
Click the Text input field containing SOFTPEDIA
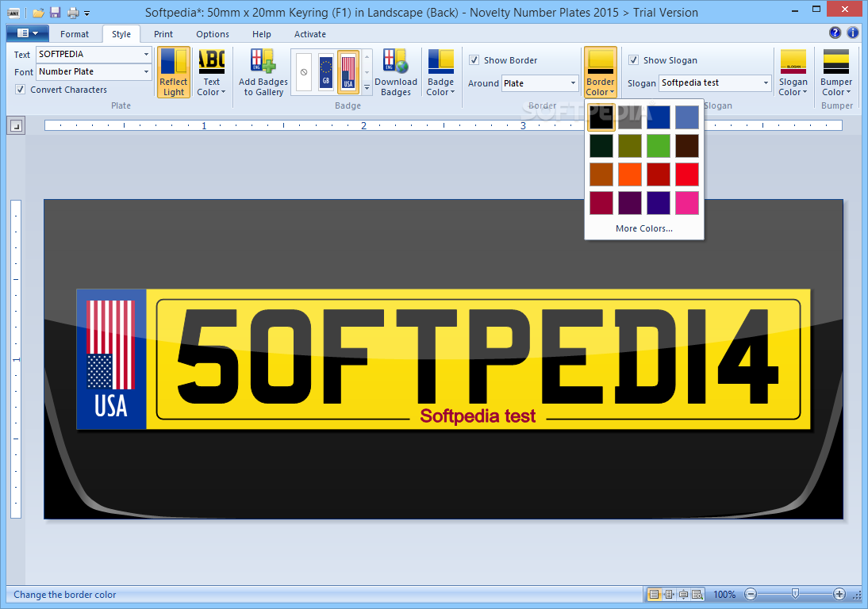pos(89,54)
